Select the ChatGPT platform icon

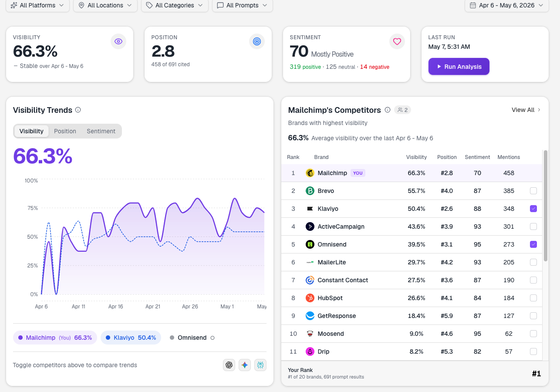pos(229,365)
